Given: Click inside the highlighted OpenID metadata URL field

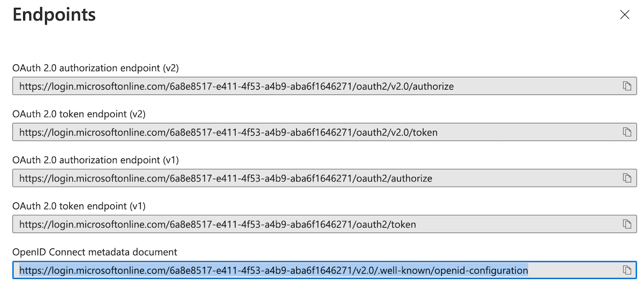Looking at the screenshot, I should click(325, 270).
